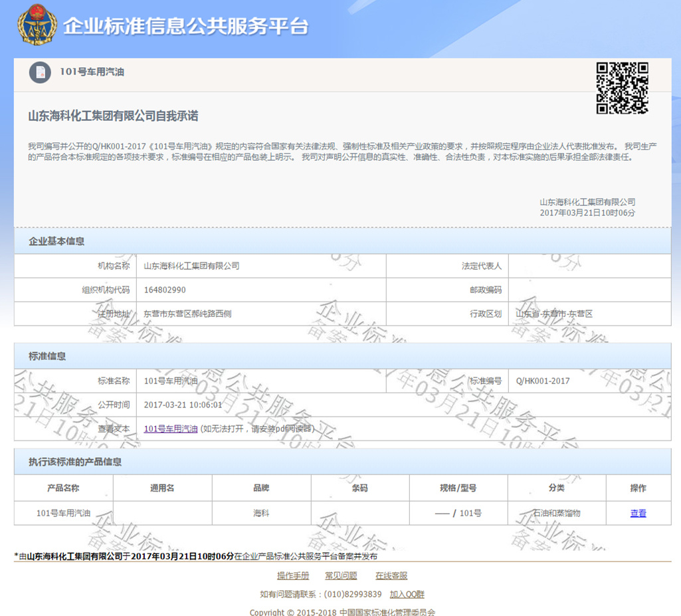The image size is (681, 616).
Task: Click the 规格/型号 column header
Action: click(458, 488)
